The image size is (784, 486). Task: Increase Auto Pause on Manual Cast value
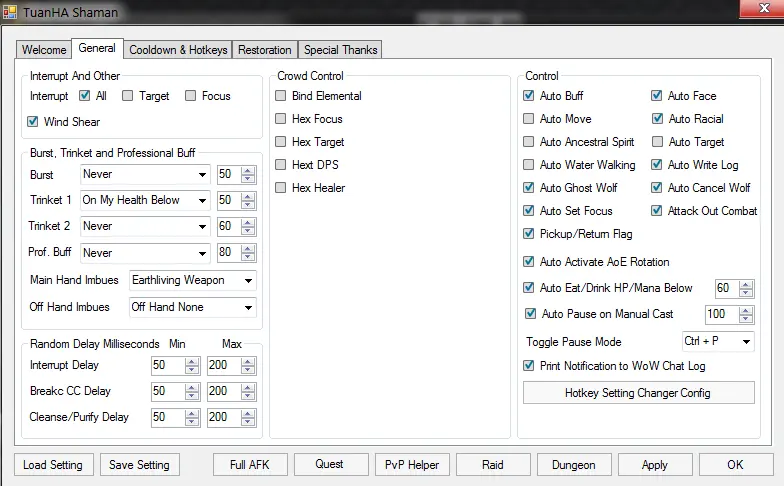pos(746,310)
